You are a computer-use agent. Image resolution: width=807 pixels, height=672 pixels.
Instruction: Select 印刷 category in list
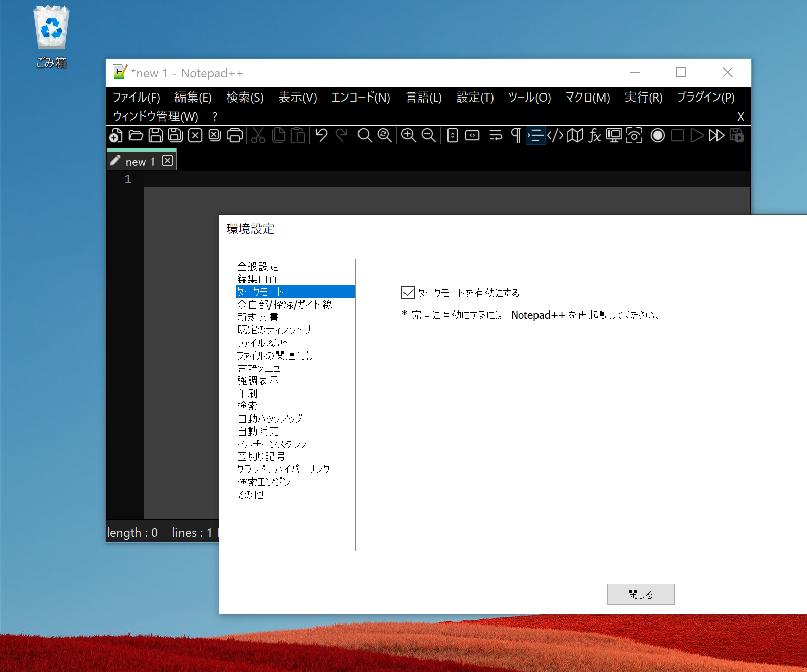[x=295, y=393]
